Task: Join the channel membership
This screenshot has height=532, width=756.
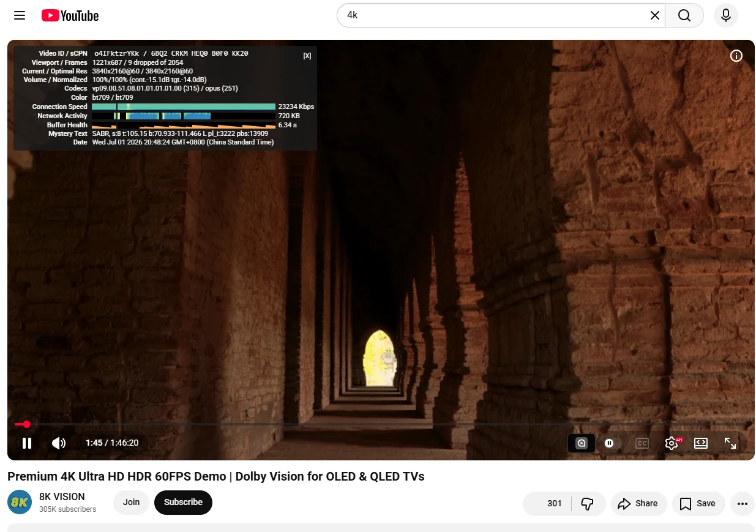Action: [x=132, y=502]
